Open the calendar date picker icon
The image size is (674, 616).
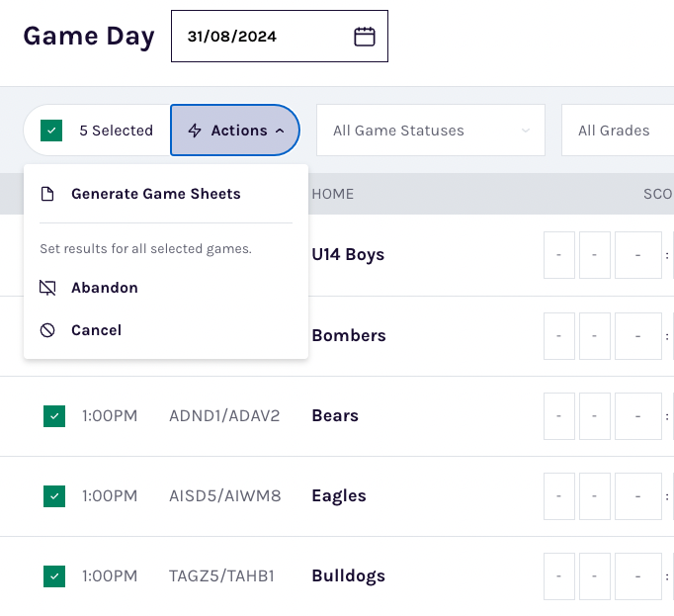[365, 37]
